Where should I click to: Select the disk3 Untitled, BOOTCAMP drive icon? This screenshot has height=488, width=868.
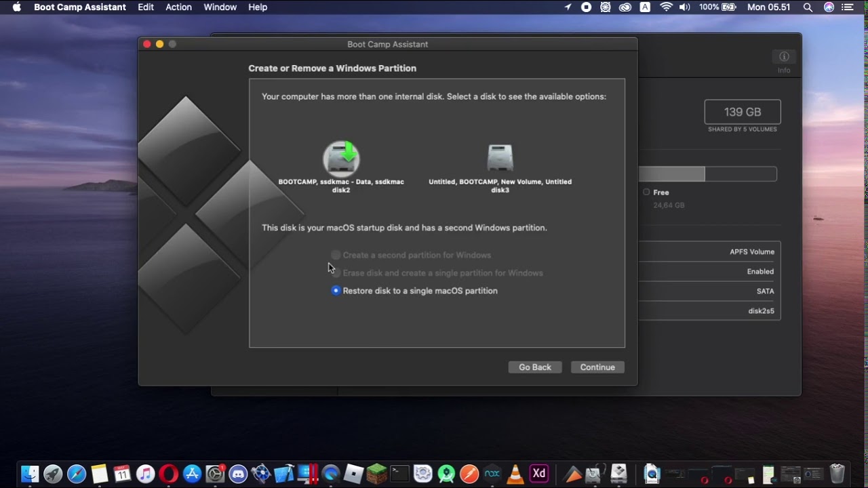pos(500,159)
